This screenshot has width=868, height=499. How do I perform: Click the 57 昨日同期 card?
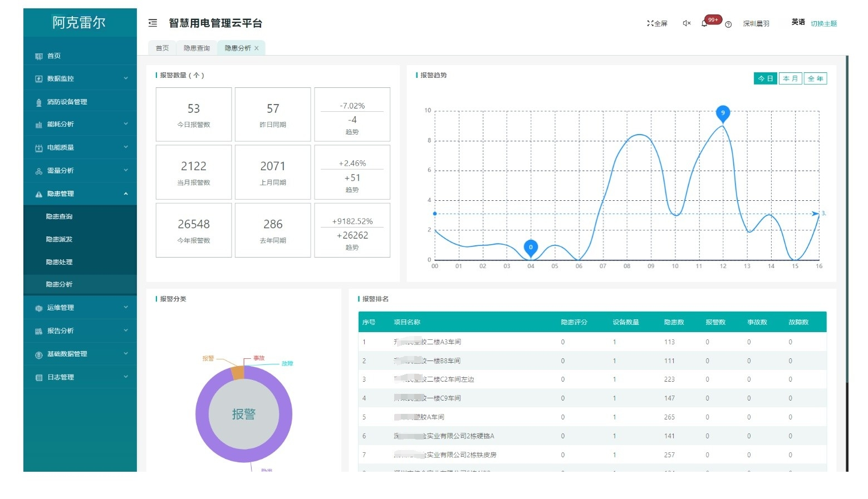click(273, 114)
